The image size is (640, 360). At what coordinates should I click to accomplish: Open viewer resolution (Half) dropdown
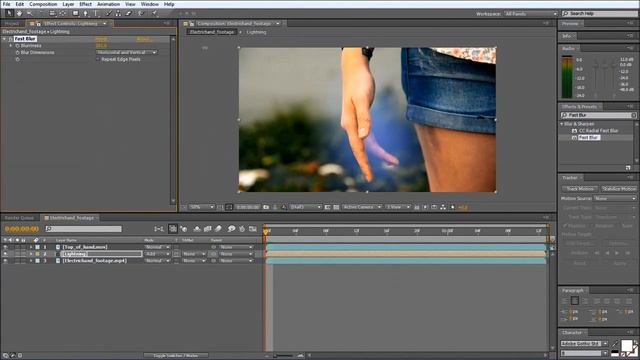point(305,207)
